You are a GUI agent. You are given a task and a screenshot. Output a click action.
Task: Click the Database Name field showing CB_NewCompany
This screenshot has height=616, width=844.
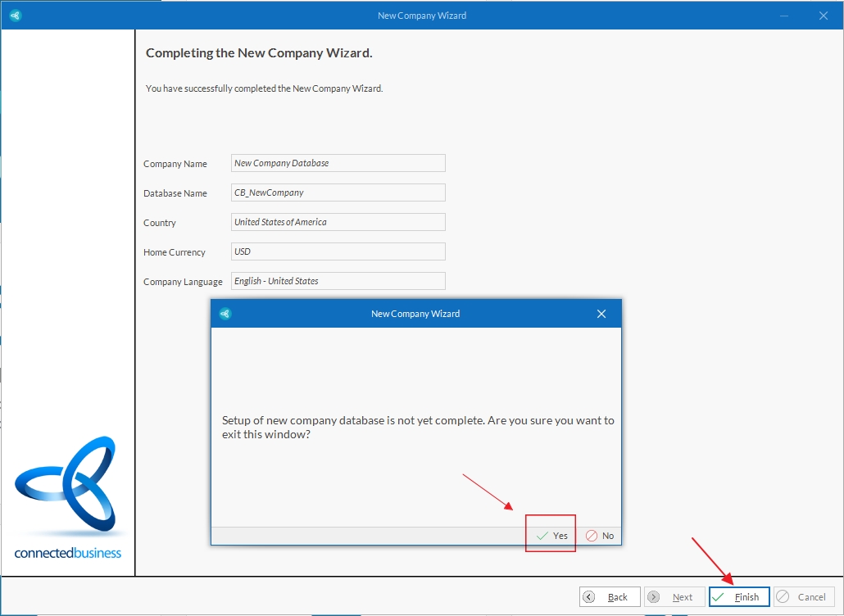pyautogui.click(x=338, y=192)
